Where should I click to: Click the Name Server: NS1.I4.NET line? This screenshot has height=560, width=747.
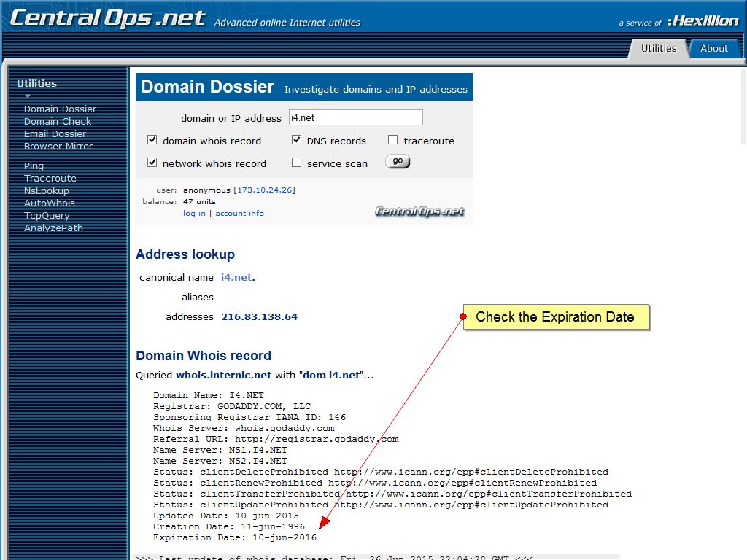[220, 450]
